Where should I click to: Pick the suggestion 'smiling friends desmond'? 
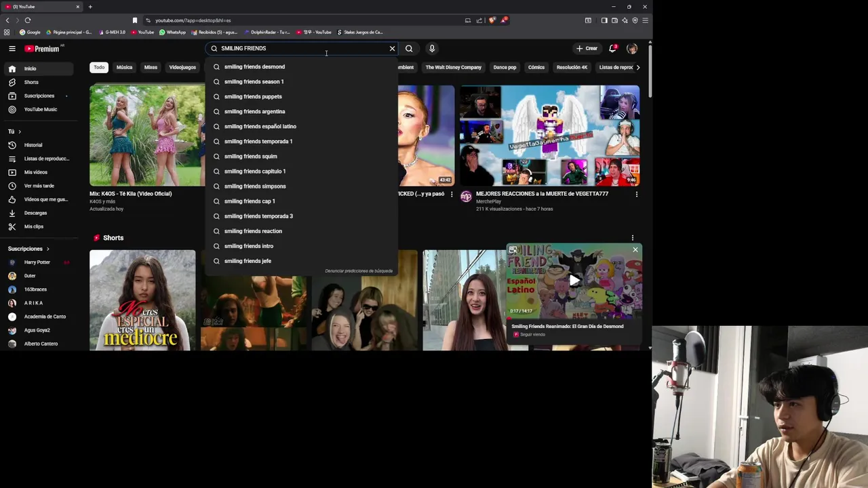coord(301,66)
